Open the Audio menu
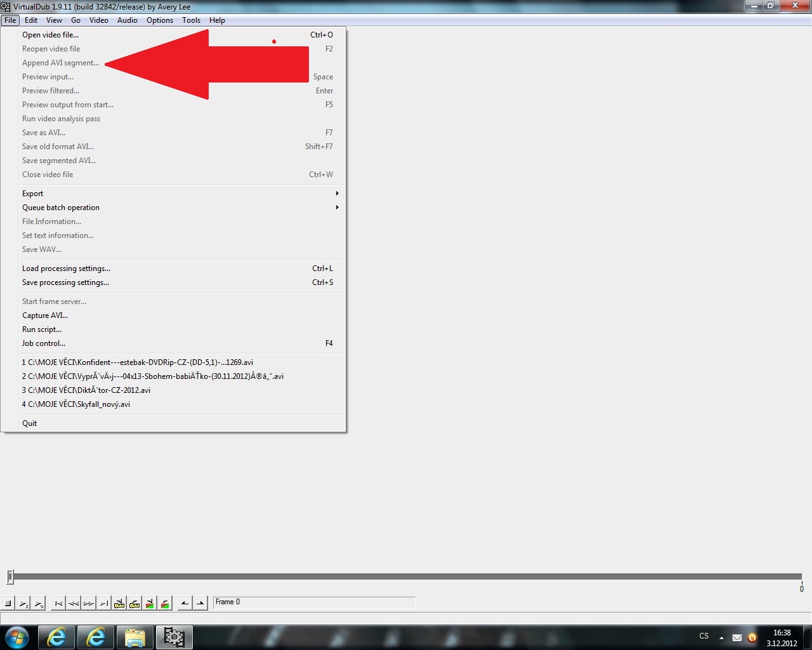This screenshot has height=650, width=812. click(x=128, y=20)
